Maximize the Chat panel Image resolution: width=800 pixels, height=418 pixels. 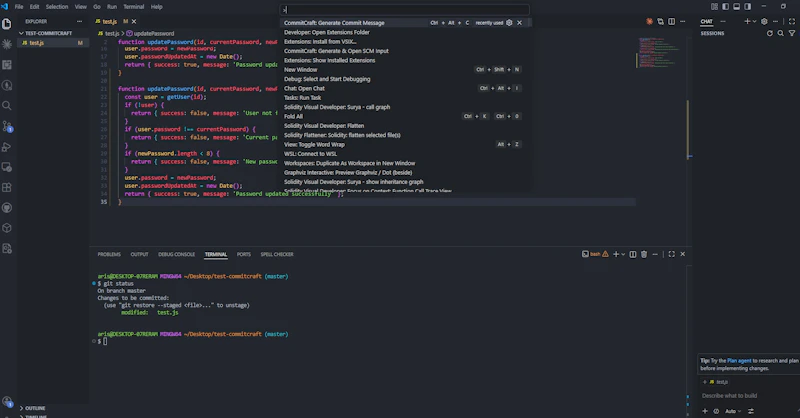(x=792, y=21)
